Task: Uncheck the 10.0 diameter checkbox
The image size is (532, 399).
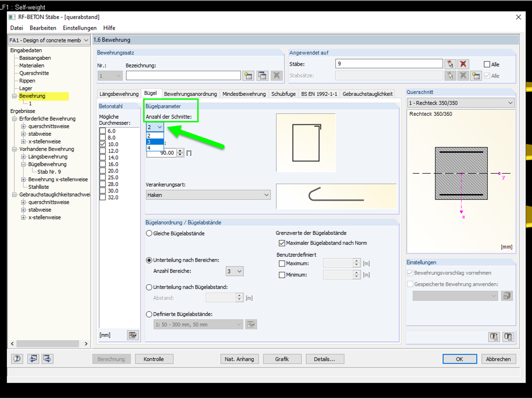Action: (103, 144)
